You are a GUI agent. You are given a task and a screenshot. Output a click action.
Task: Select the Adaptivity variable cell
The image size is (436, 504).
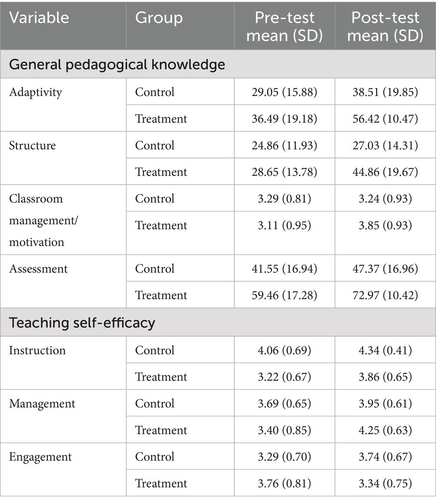coord(36,92)
